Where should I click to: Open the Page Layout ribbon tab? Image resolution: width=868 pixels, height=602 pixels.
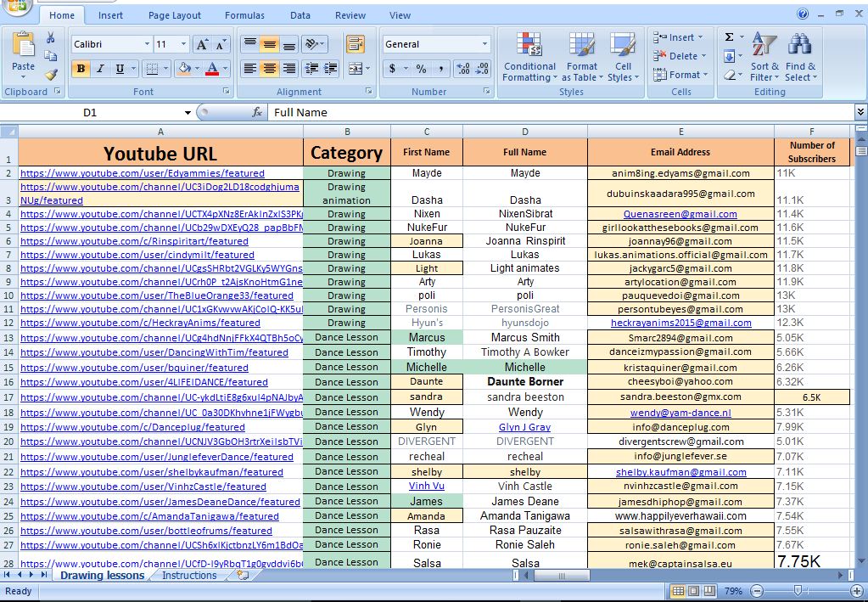pos(175,15)
